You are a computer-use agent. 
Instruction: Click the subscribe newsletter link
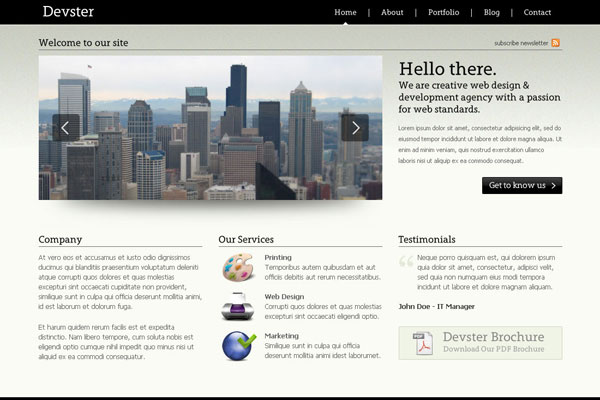[x=520, y=43]
